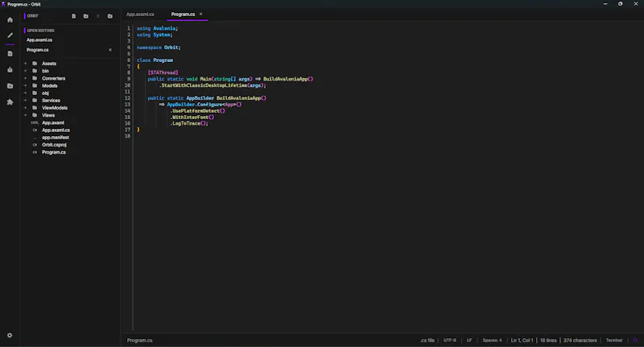Viewport: 644px width, 347px height.
Task: Click the Converters folder icon
Action: point(35,78)
